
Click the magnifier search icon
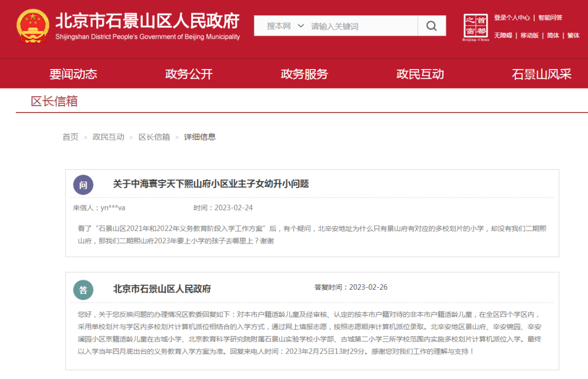432,26
